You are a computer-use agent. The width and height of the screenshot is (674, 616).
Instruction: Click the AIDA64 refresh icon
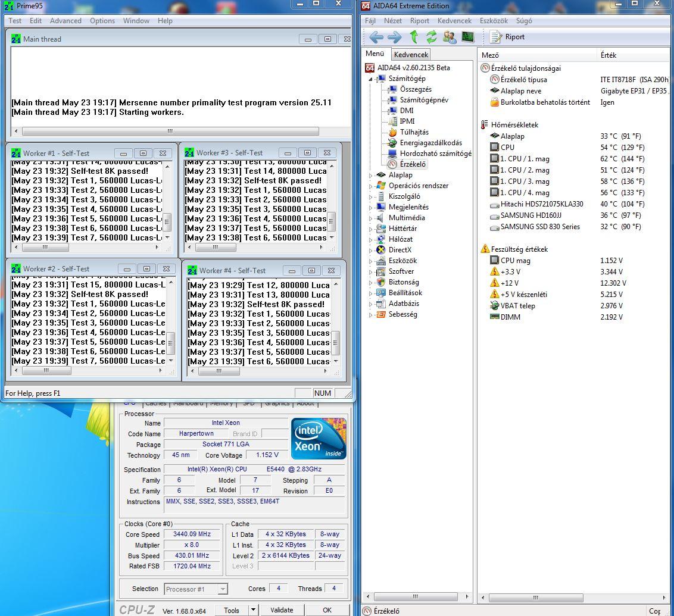coord(431,37)
